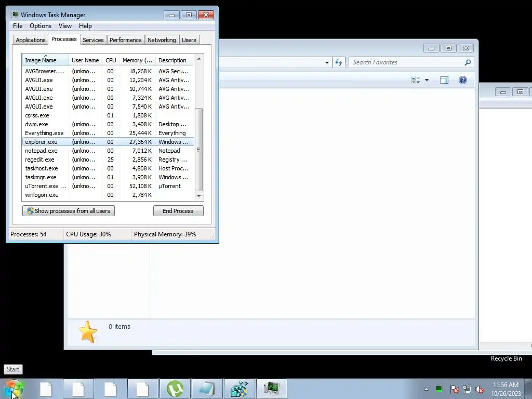
Task: Select explorer.exe process
Action: coord(108,142)
